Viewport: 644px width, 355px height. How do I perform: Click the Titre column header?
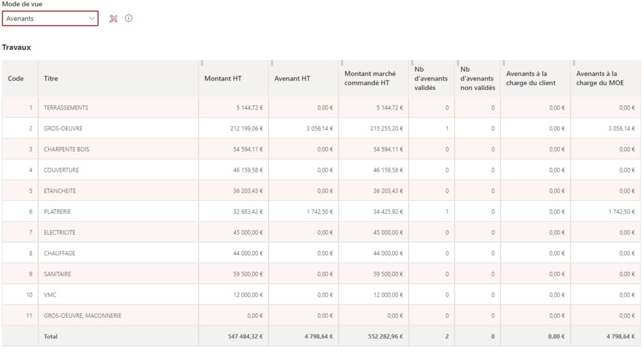51,79
